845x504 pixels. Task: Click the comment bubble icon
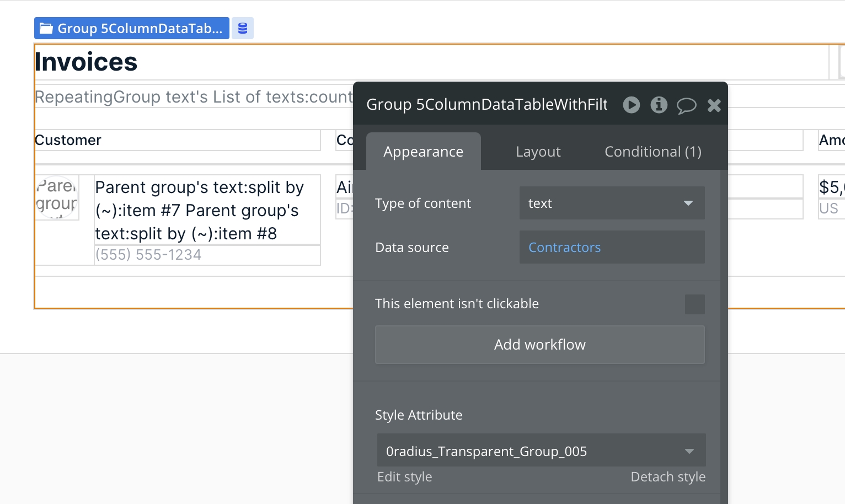686,105
